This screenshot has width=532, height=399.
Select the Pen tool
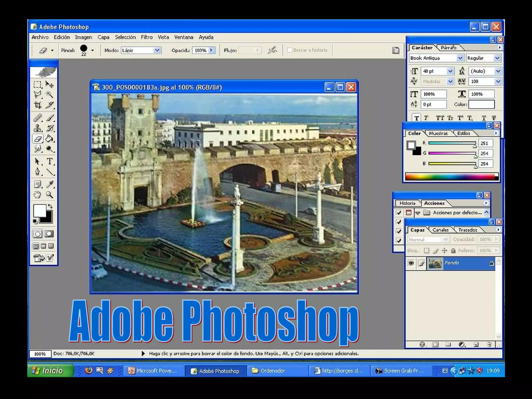pyautogui.click(x=38, y=172)
